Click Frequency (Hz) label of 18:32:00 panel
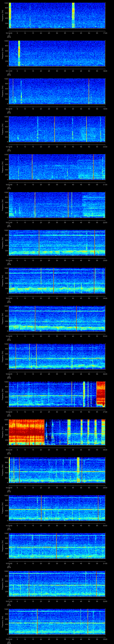Screen dimensions: 114x644 pyautogui.click(x=3, y=622)
